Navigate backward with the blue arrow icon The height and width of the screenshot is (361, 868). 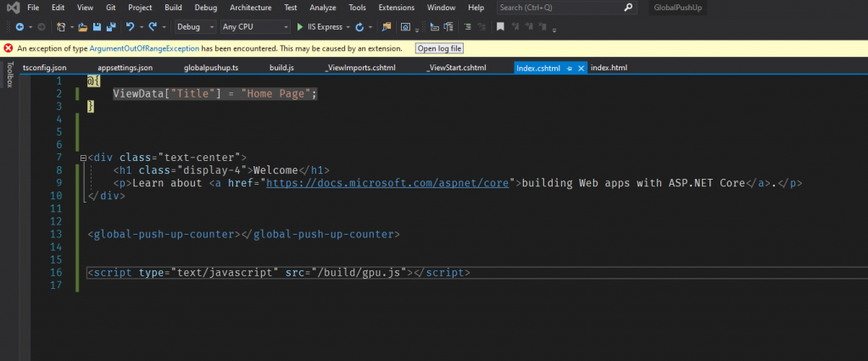tap(19, 26)
